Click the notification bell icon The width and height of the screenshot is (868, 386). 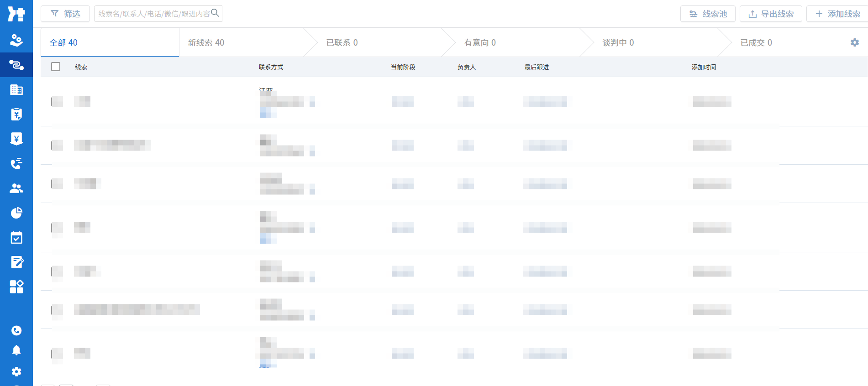(16, 350)
